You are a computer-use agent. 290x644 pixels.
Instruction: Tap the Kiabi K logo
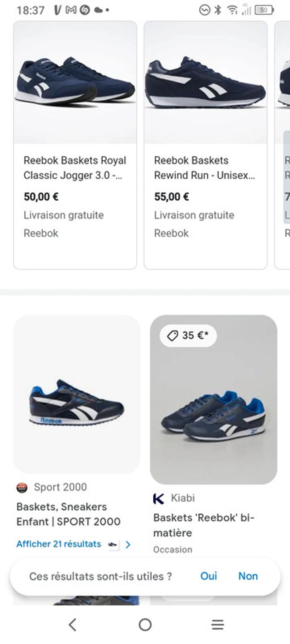coord(158,498)
